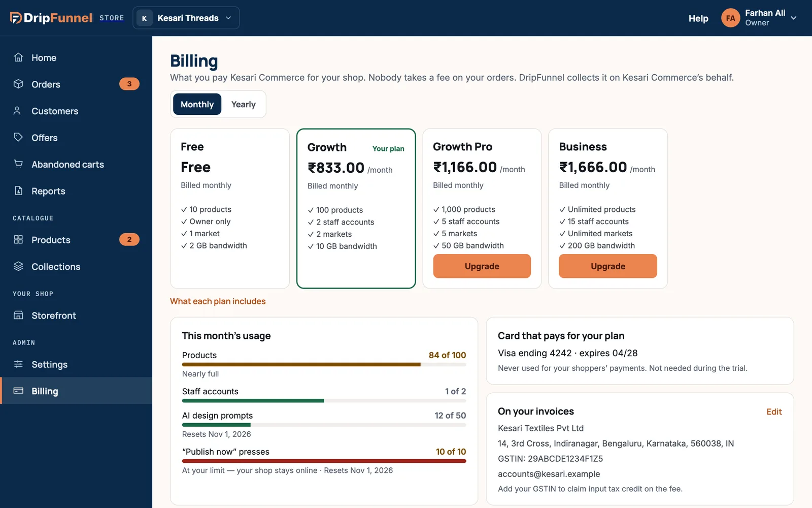Open the Kesari Threads store dropdown
The width and height of the screenshot is (812, 508).
pyautogui.click(x=186, y=18)
